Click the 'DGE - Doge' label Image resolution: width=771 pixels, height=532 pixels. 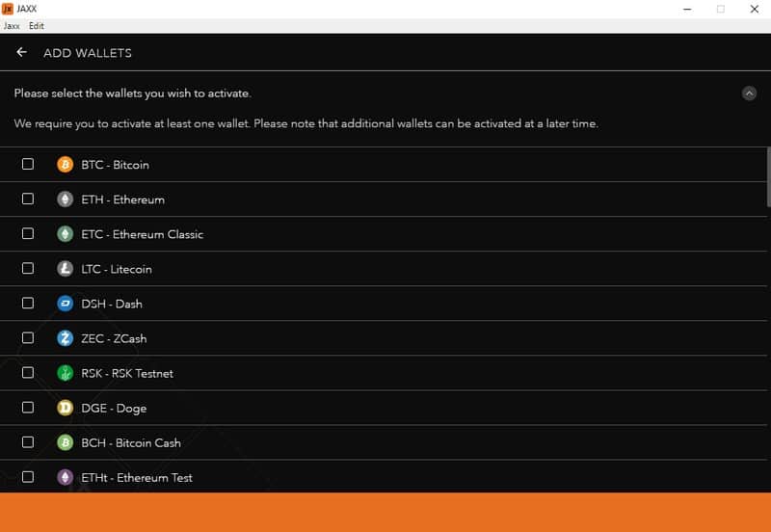[114, 409]
